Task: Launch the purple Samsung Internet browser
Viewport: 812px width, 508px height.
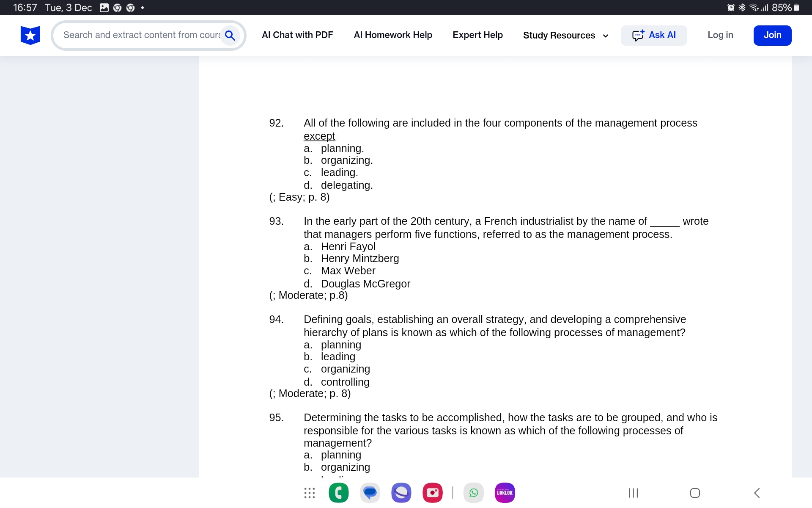Action: (401, 493)
